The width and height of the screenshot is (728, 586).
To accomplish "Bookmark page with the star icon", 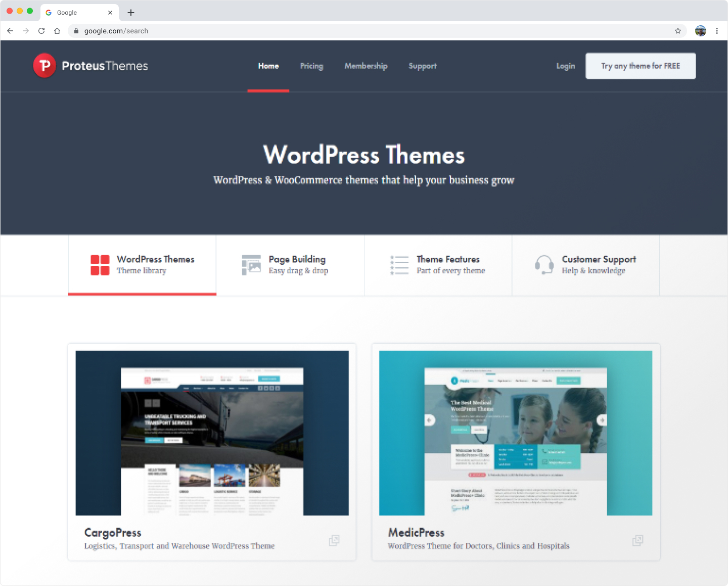I will (678, 31).
